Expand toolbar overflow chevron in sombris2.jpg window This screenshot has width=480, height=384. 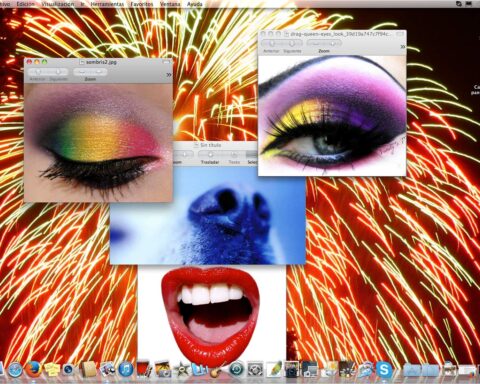169,75
